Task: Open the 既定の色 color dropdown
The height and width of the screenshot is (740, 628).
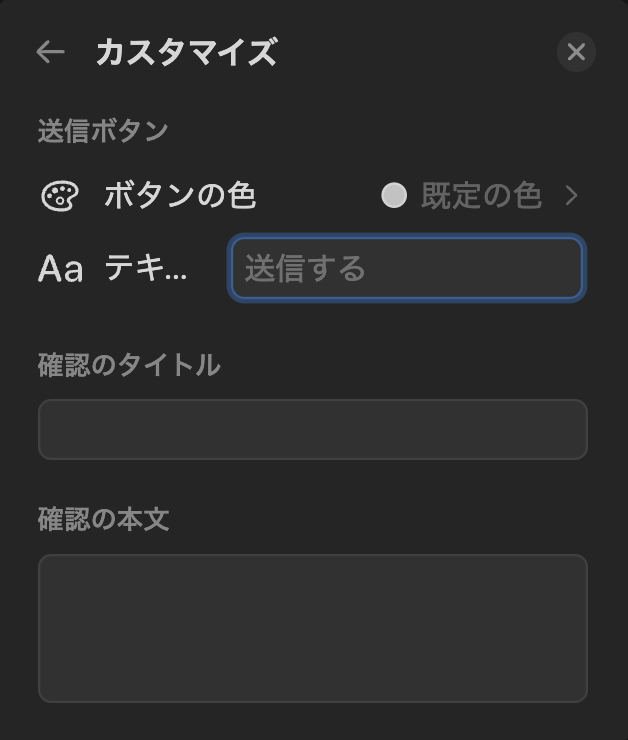Action: tap(481, 196)
